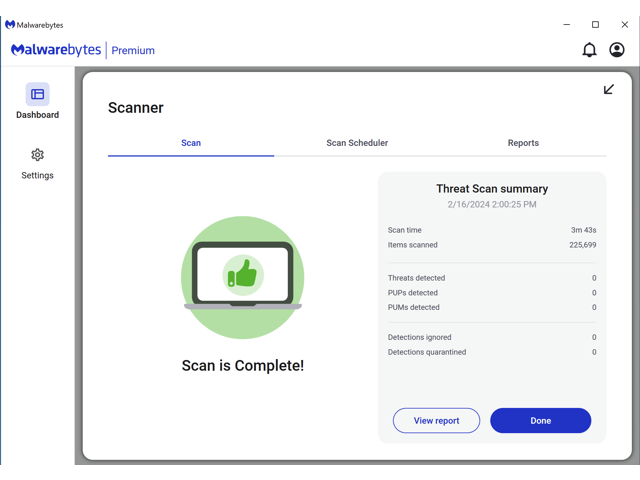Click the Threat Scan summary title
The width and height of the screenshot is (640, 480).
492,189
